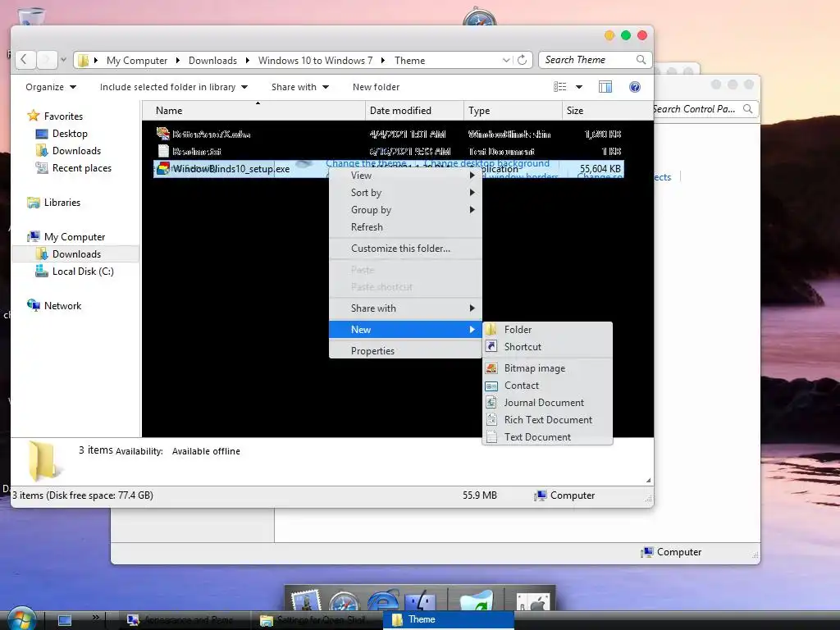Expand arrow after Downloads breadcrumb
This screenshot has width=840, height=630.
[248, 61]
